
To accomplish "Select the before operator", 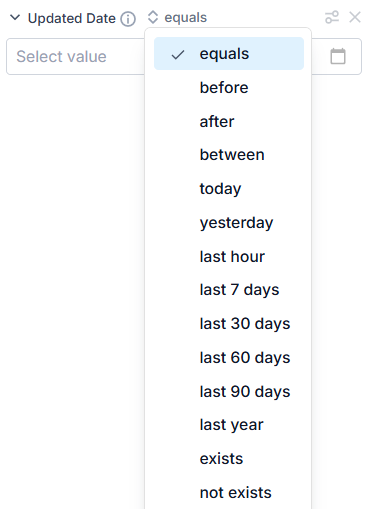I will [x=229, y=88].
